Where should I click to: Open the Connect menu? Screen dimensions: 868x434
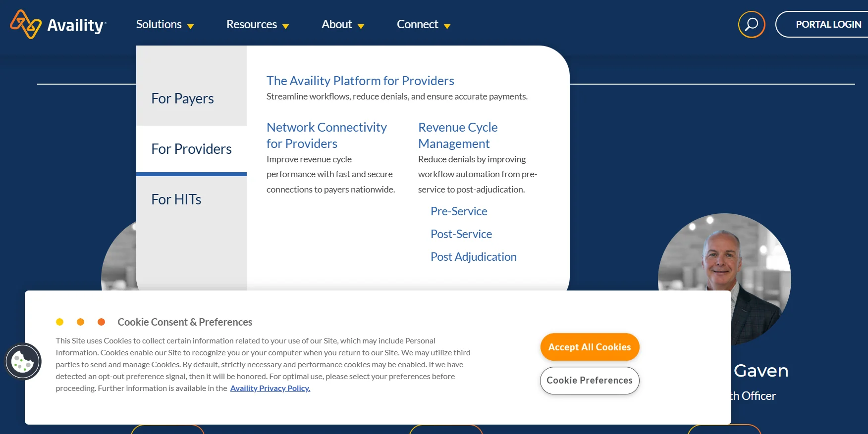tap(418, 24)
